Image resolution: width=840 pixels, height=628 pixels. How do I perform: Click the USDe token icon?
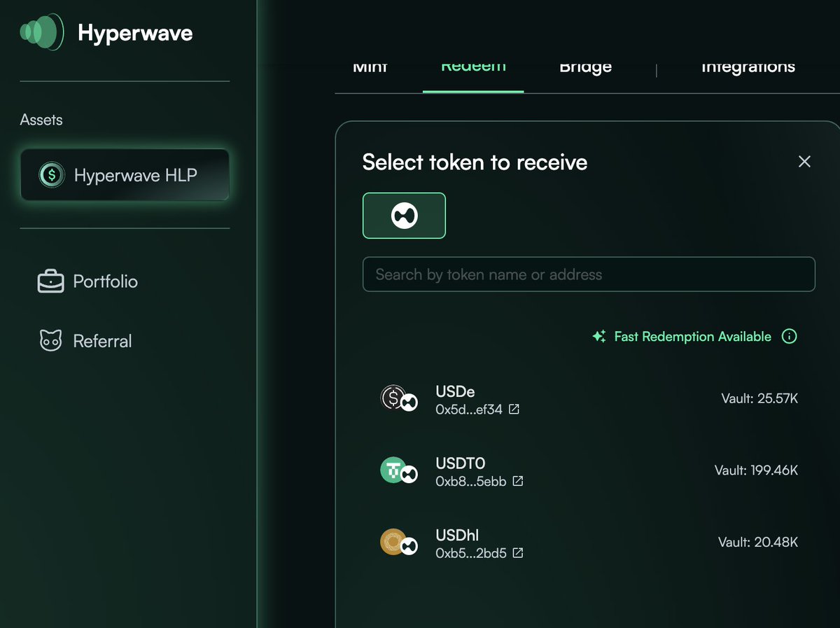click(x=398, y=398)
